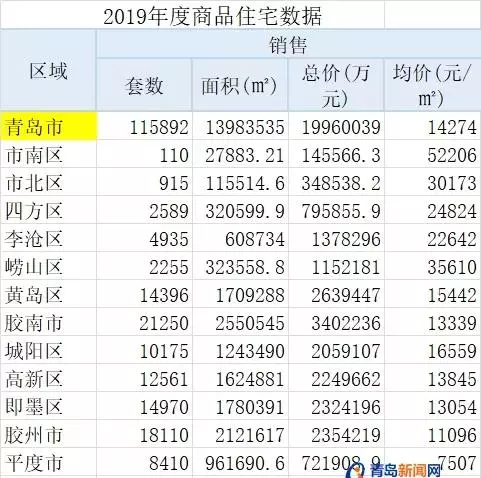Select the 115514.6 cell
The width and height of the screenshot is (481, 478).
pyautogui.click(x=240, y=182)
